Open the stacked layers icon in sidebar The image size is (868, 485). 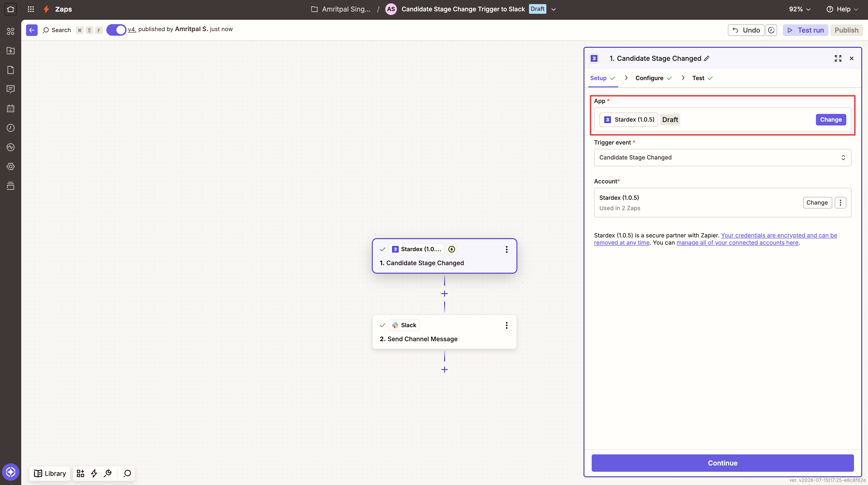tap(10, 186)
